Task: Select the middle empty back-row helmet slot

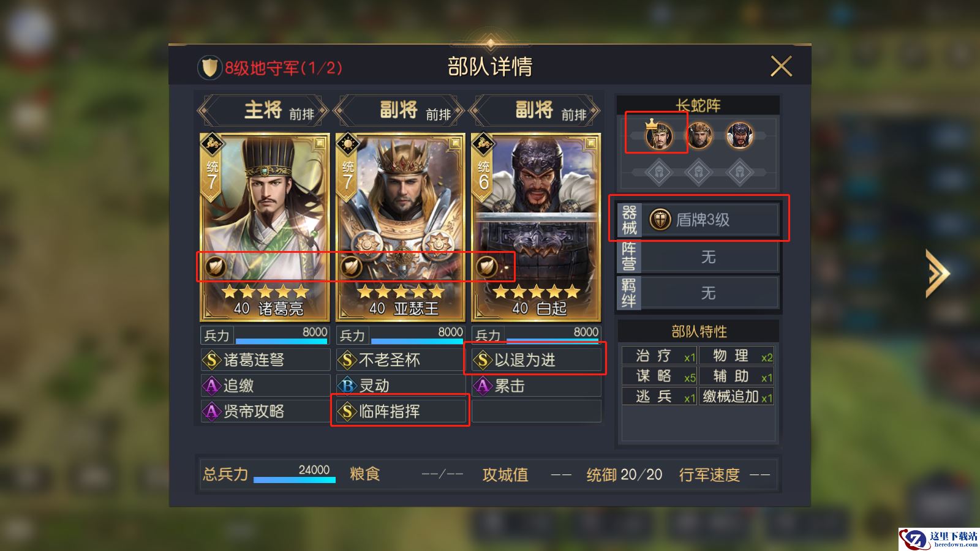Action: (699, 172)
